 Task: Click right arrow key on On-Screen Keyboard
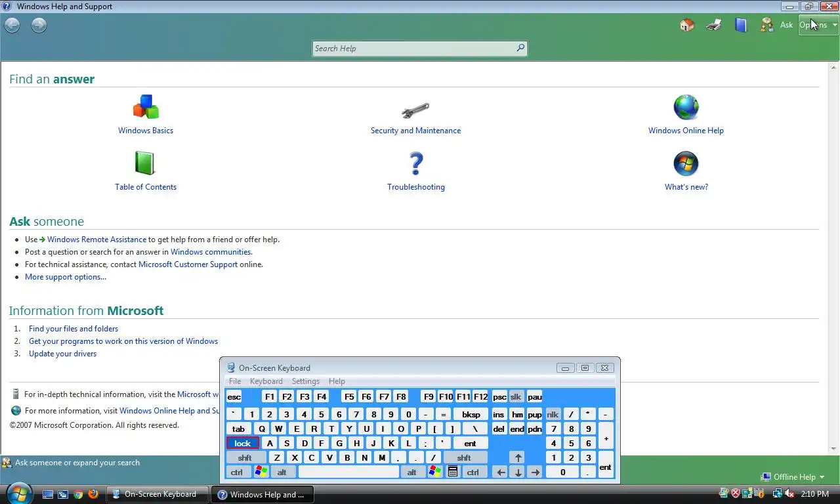point(535,472)
